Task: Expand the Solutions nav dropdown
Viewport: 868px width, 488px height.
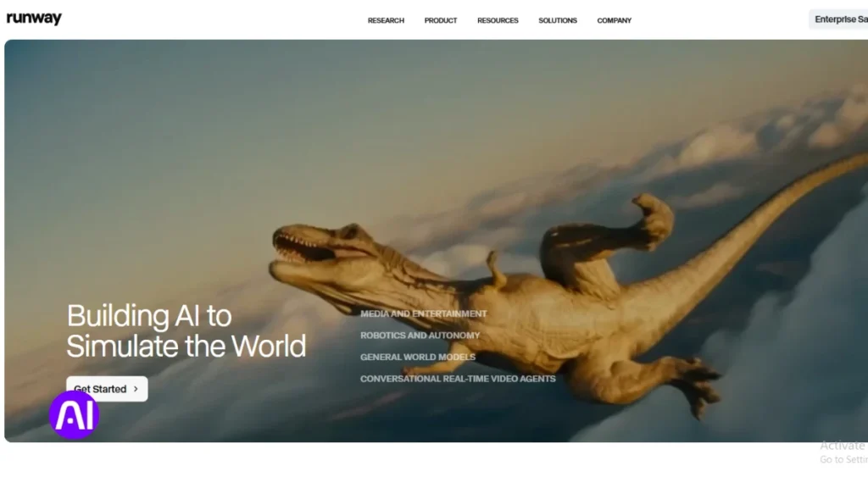Action: pyautogui.click(x=557, y=20)
